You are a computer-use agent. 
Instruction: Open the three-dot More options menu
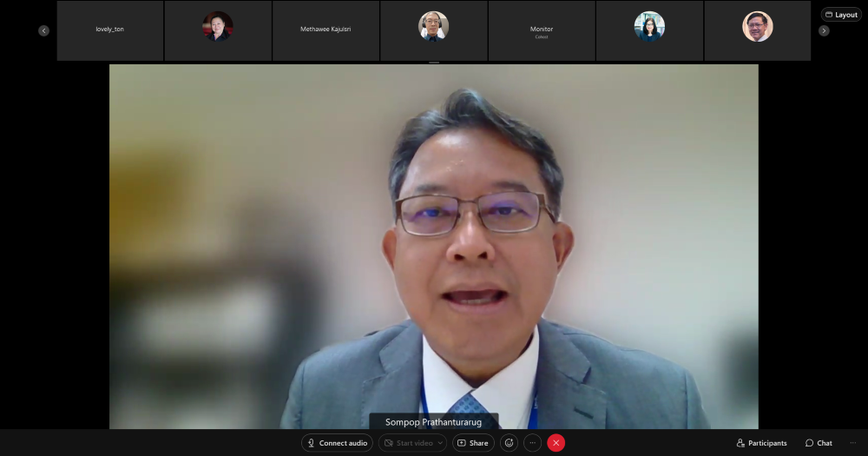click(x=533, y=443)
